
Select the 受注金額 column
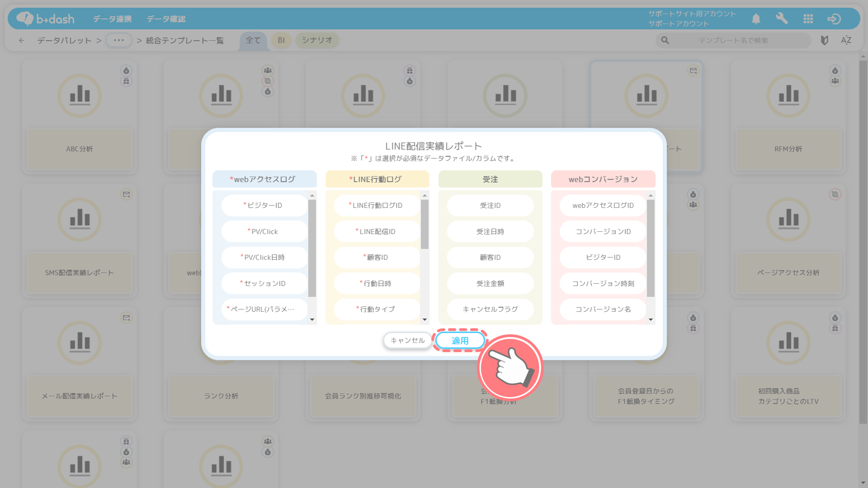pos(490,283)
